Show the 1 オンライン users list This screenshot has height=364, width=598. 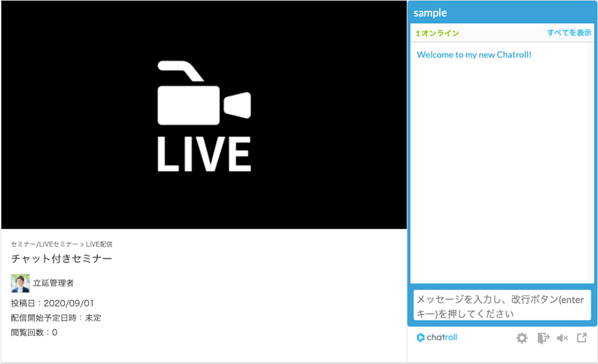437,33
